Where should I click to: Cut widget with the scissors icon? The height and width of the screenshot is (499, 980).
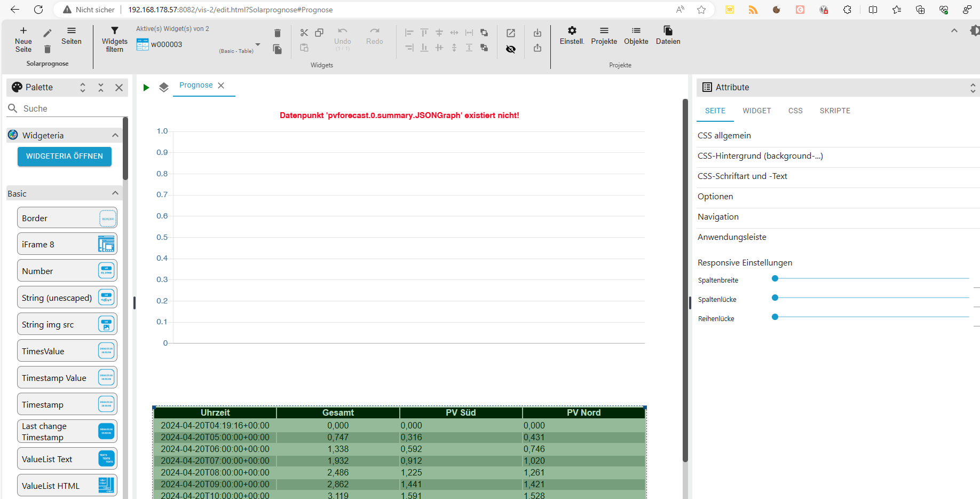point(304,33)
